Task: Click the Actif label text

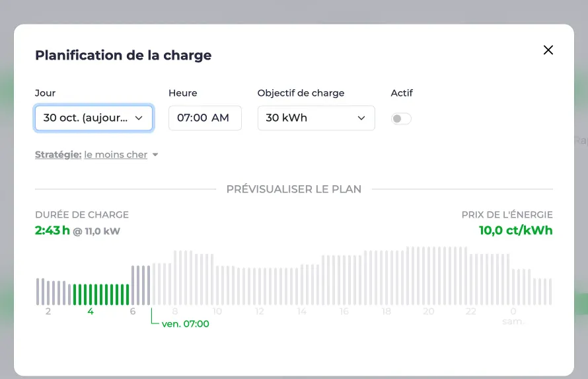Action: click(x=402, y=93)
